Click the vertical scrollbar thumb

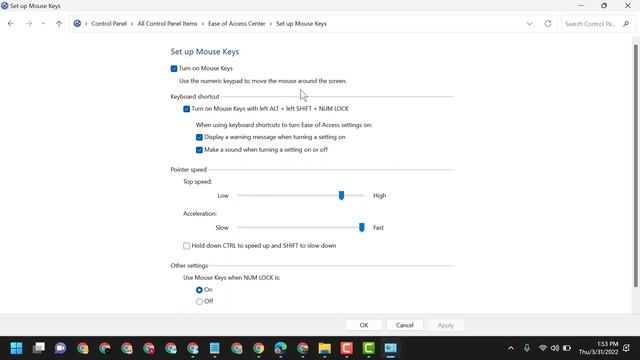(636, 165)
